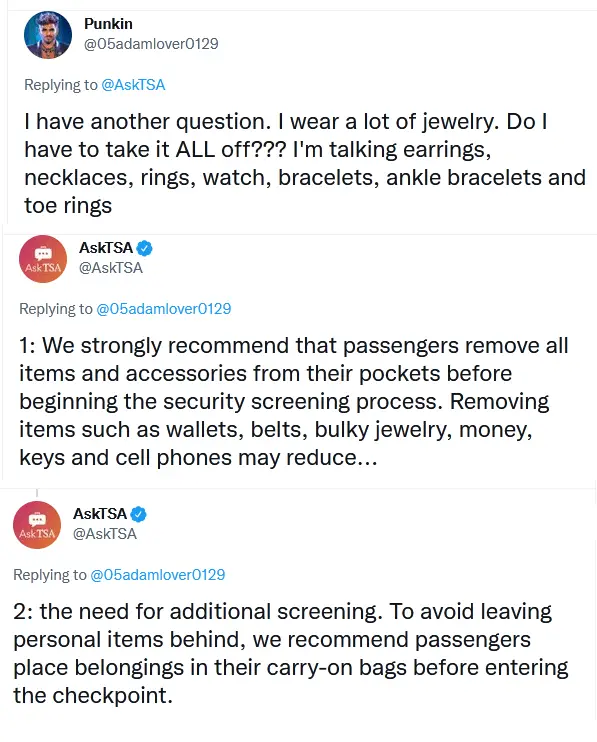Click 'Replying to' text in Punkin's tweet

tap(61, 85)
